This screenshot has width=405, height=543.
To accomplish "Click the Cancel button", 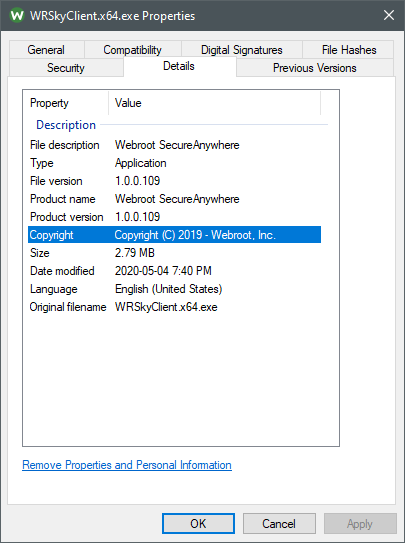I will (279, 523).
